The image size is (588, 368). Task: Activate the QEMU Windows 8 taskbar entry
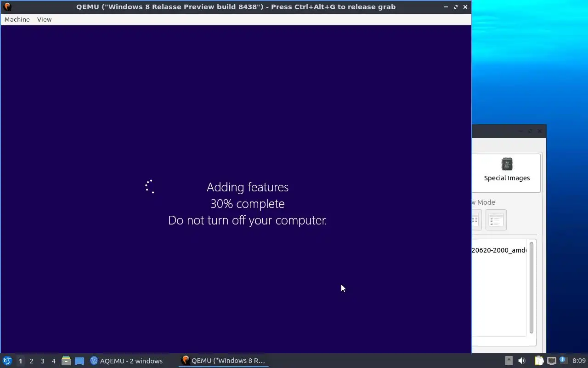tap(224, 361)
